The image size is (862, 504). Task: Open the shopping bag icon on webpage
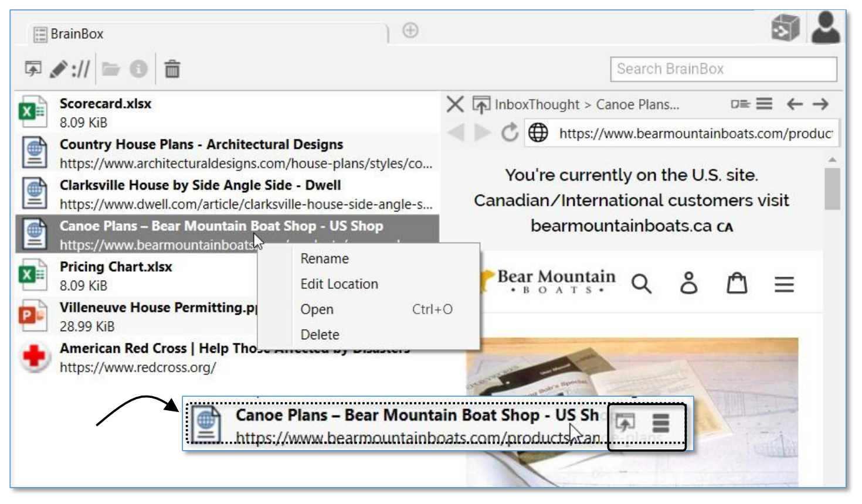(737, 284)
